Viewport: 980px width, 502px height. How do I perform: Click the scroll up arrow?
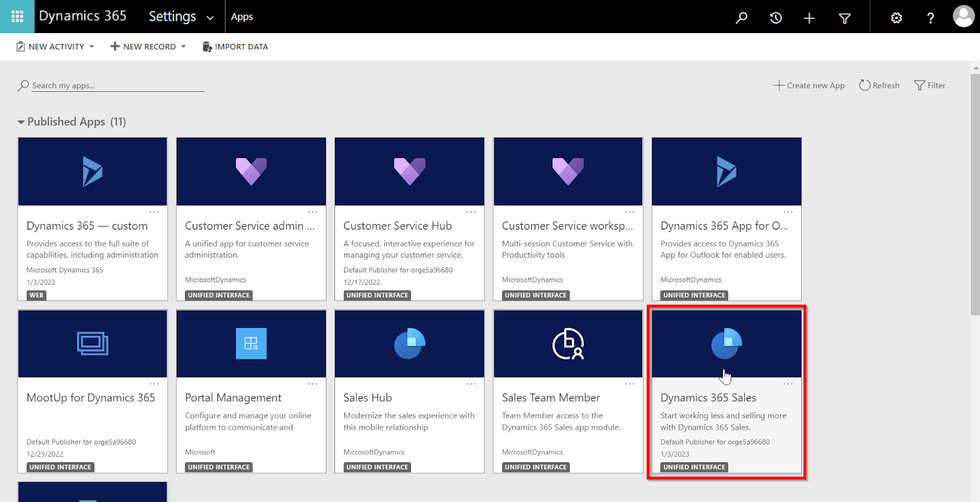pyautogui.click(x=975, y=67)
